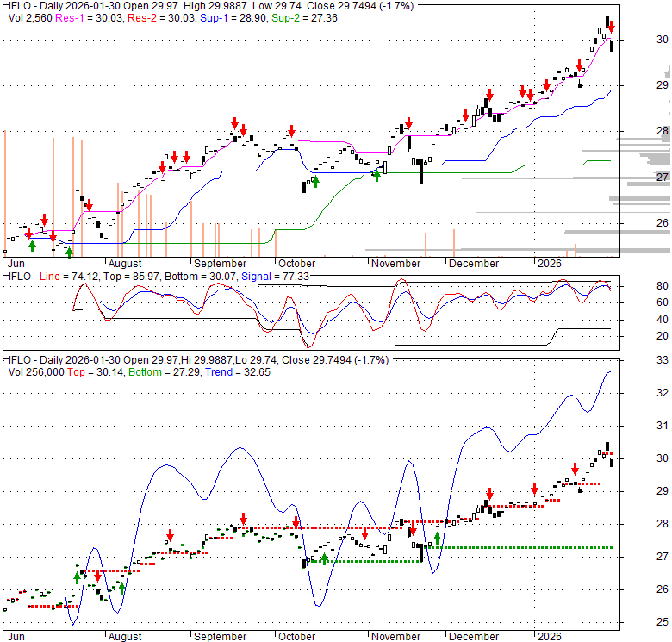Click the November label on the trend chart axis

click(395, 636)
